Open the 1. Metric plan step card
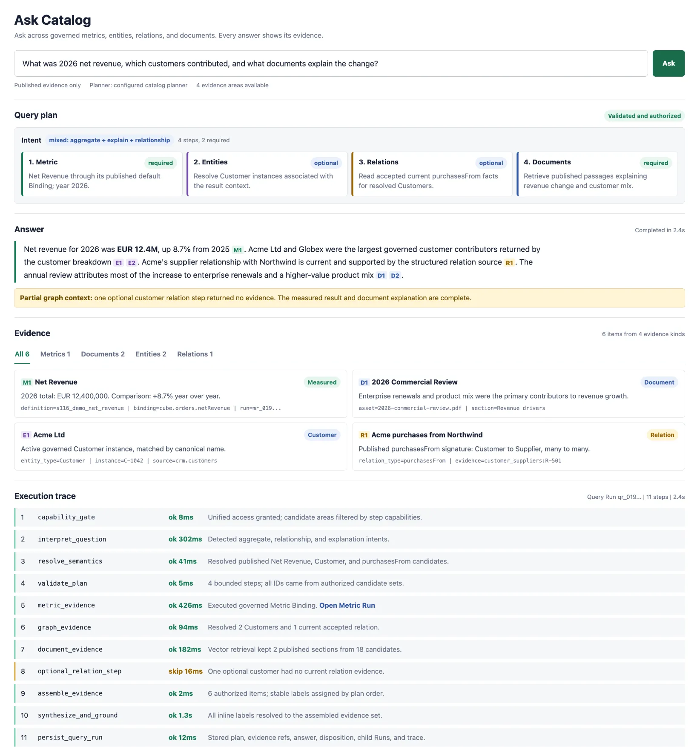 tap(102, 174)
